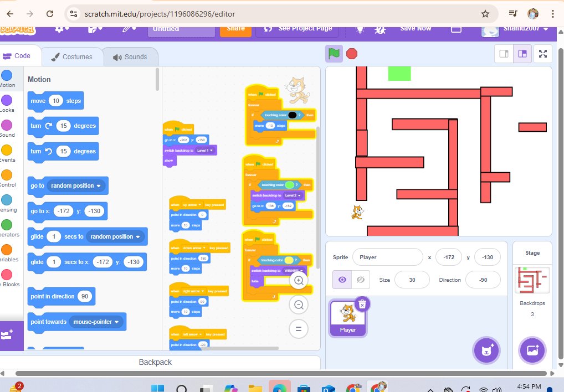Switch to small stage layout
Image resolution: width=564 pixels, height=392 pixels.
[x=504, y=54]
